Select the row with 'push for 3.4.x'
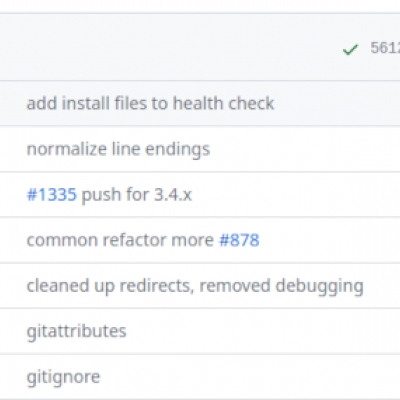 tap(200, 194)
